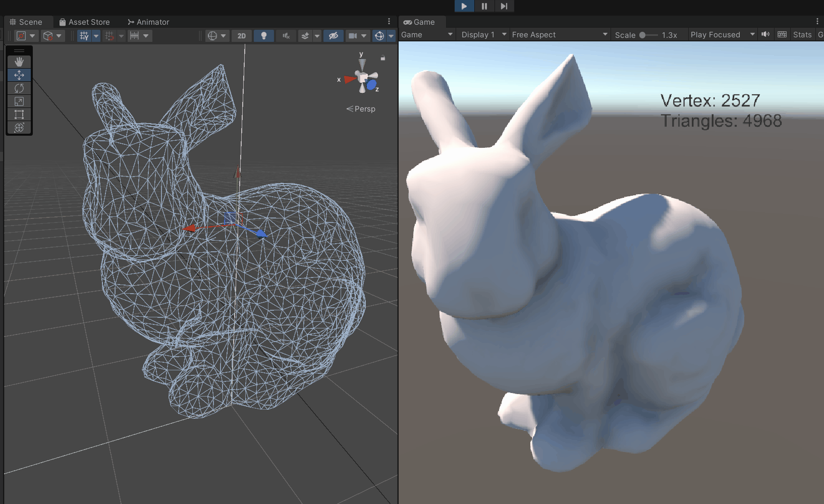Click the handle rotation cube icon

pos(48,36)
